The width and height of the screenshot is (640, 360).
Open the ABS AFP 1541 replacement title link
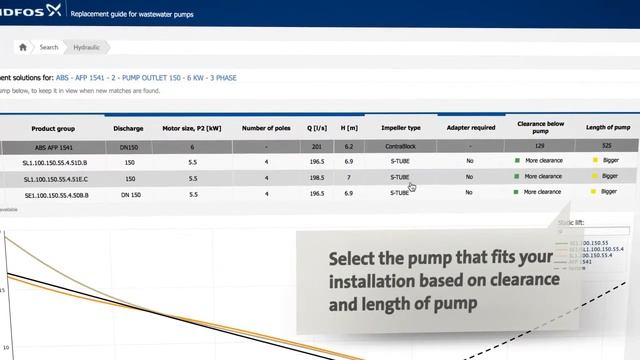click(146, 78)
